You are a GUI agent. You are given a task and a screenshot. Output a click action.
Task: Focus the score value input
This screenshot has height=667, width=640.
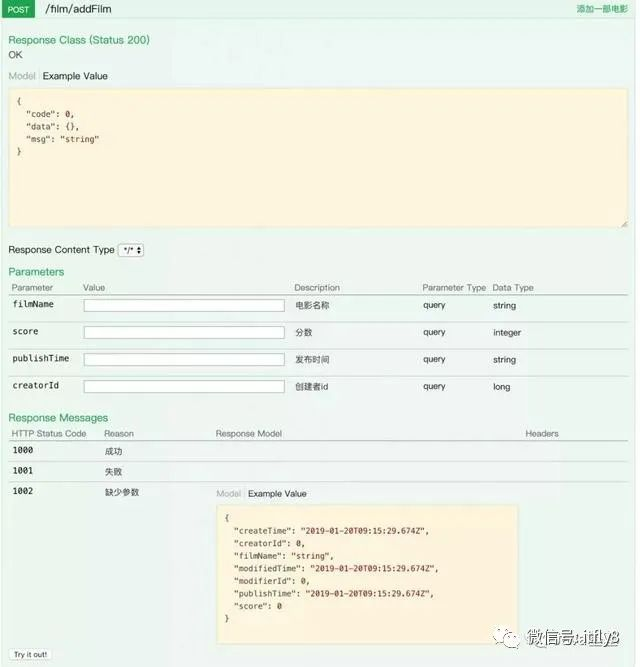[x=184, y=333]
